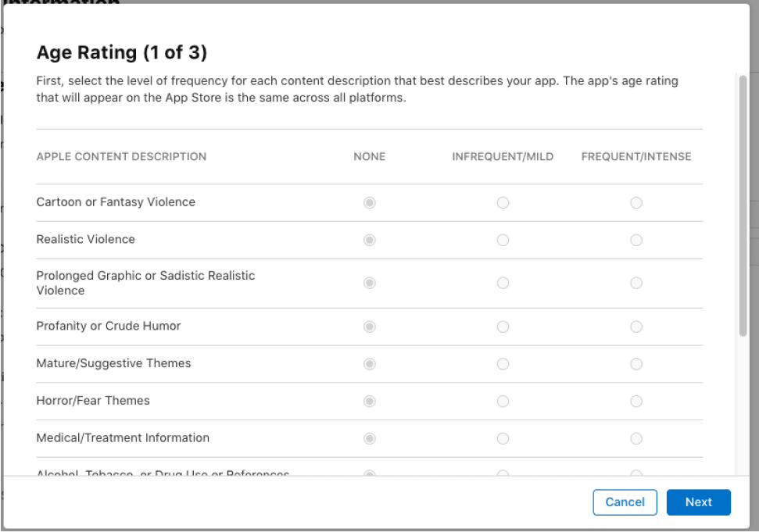Screen dimensions: 759x532
Task: Set Mature/Suggestive Themes to Frequent/Intense
Action: pyautogui.click(x=636, y=363)
